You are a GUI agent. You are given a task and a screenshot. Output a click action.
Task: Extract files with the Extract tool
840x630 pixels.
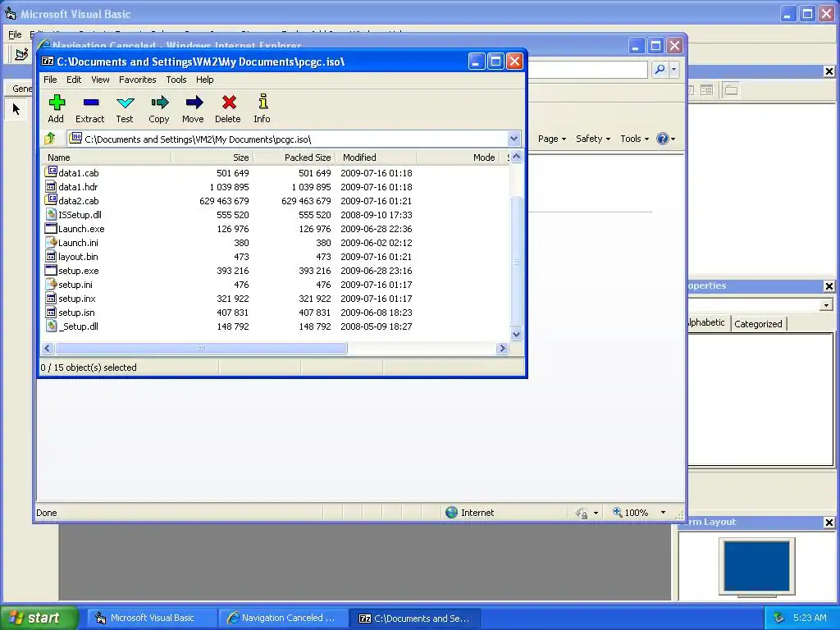90,109
